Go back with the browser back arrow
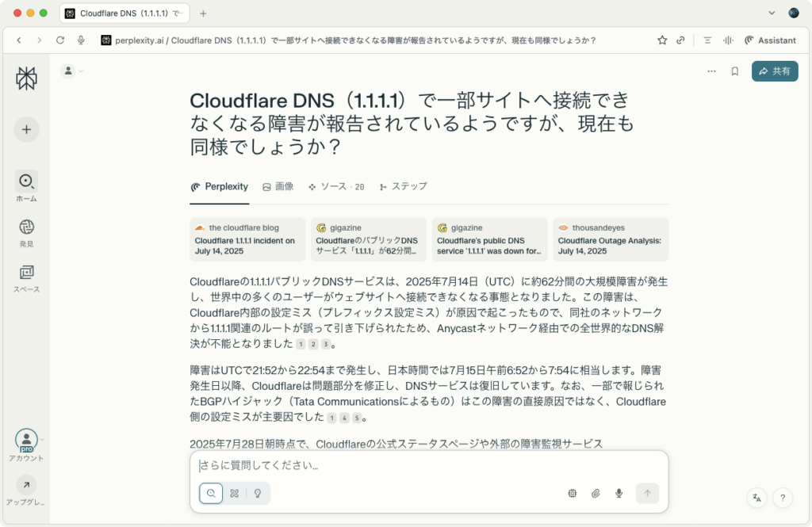 19,40
